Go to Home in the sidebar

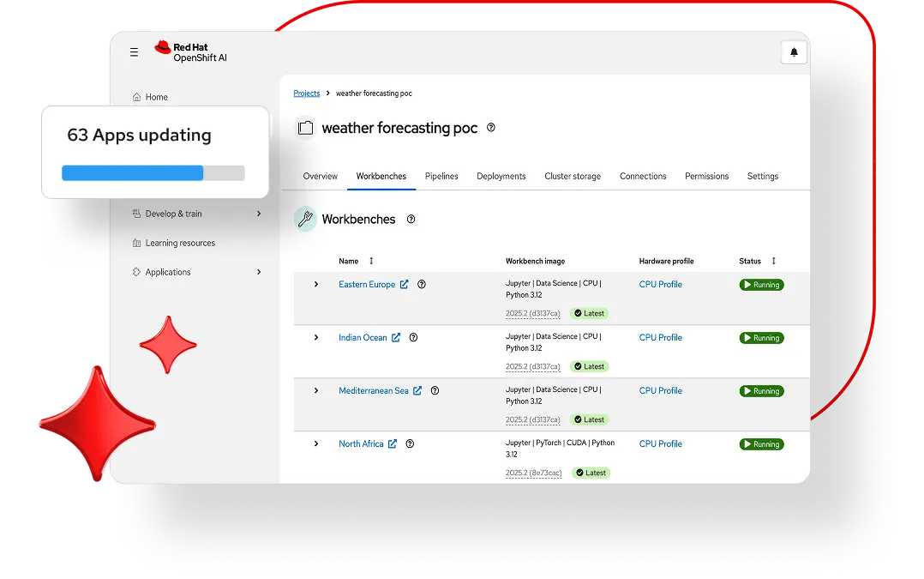coord(156,97)
